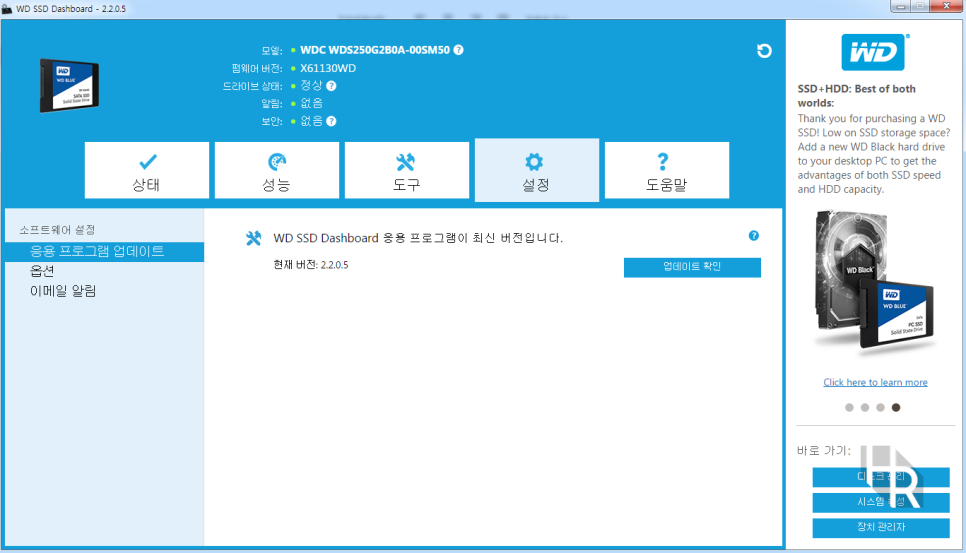Image resolution: width=966 pixels, height=553 pixels.
Task: Select first ad carousel dot
Action: (x=849, y=407)
